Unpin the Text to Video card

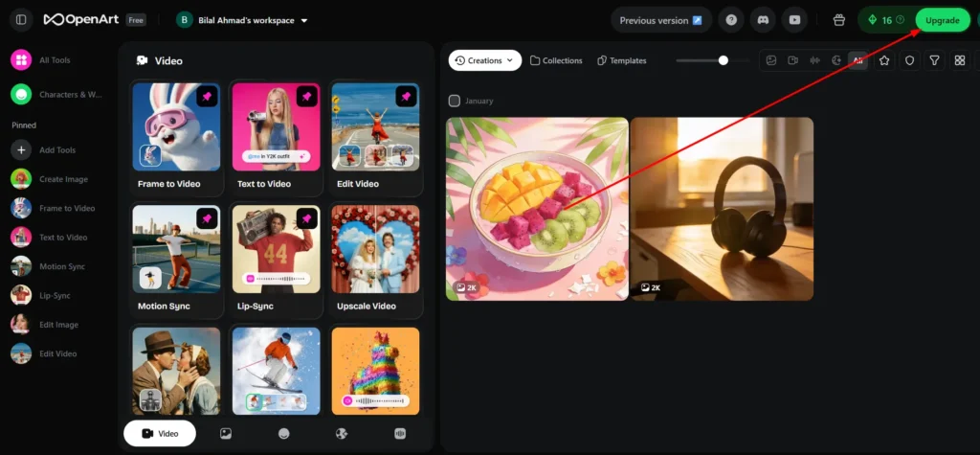[x=306, y=97]
